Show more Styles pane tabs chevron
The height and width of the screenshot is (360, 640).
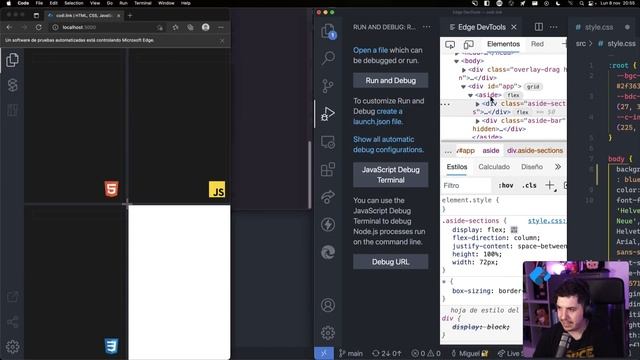click(558, 167)
